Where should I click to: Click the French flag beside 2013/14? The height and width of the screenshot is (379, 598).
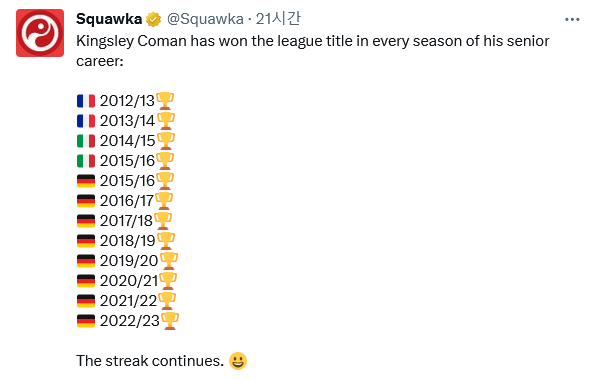click(86, 121)
